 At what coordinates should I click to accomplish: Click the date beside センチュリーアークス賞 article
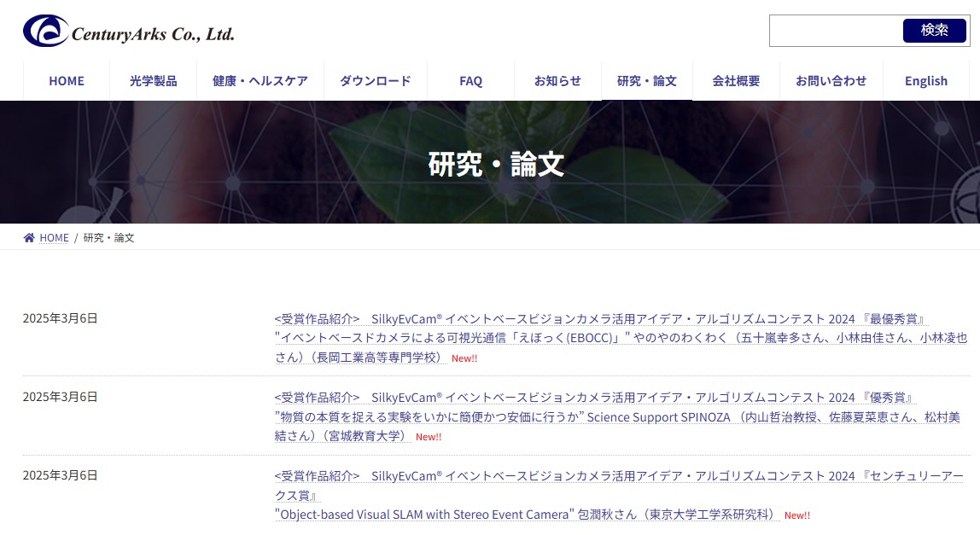[60, 475]
